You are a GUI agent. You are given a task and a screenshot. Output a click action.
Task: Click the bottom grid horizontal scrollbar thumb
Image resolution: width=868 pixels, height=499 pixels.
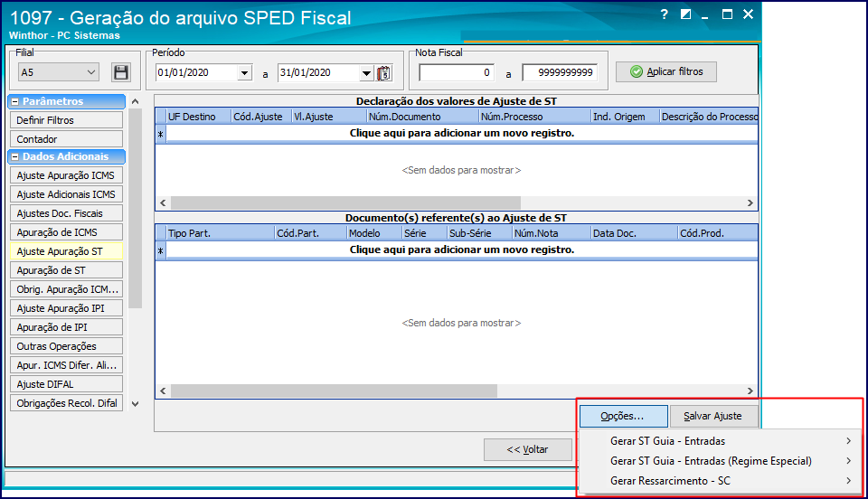334,391
